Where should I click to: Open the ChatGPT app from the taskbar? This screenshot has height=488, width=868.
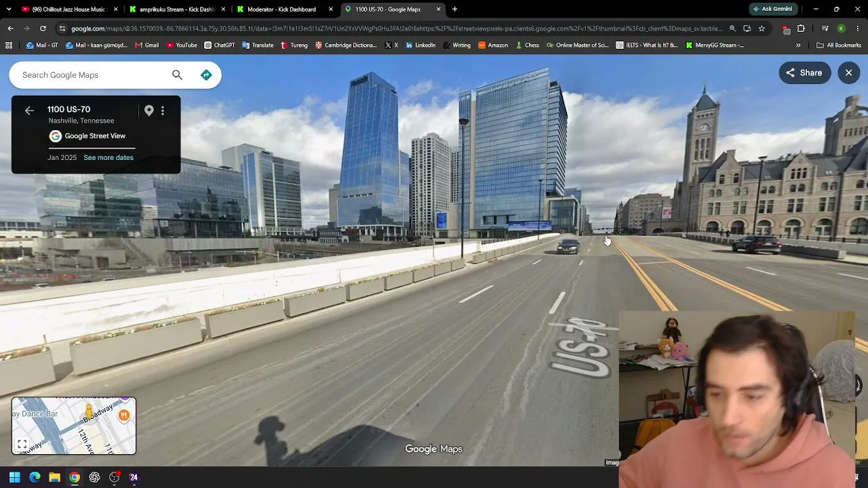94,477
